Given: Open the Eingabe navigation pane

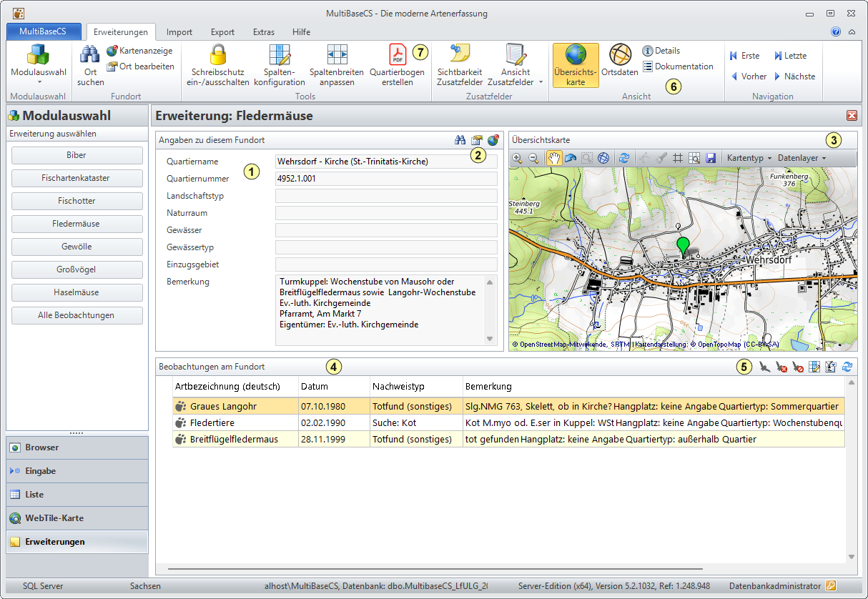Looking at the screenshot, I should tap(77, 471).
